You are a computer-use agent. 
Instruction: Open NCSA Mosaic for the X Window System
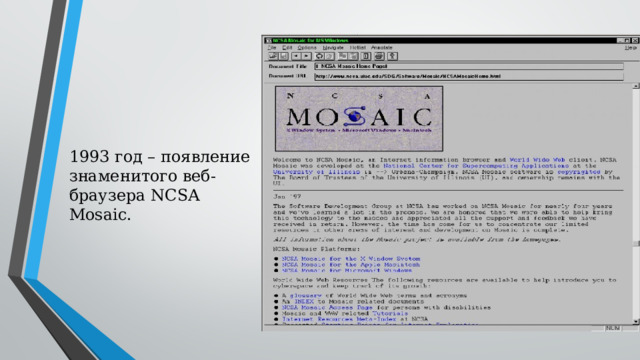coord(351,259)
